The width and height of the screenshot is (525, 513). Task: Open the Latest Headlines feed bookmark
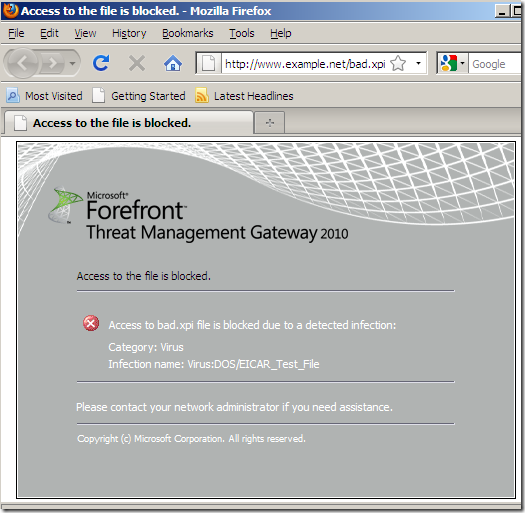[244, 96]
